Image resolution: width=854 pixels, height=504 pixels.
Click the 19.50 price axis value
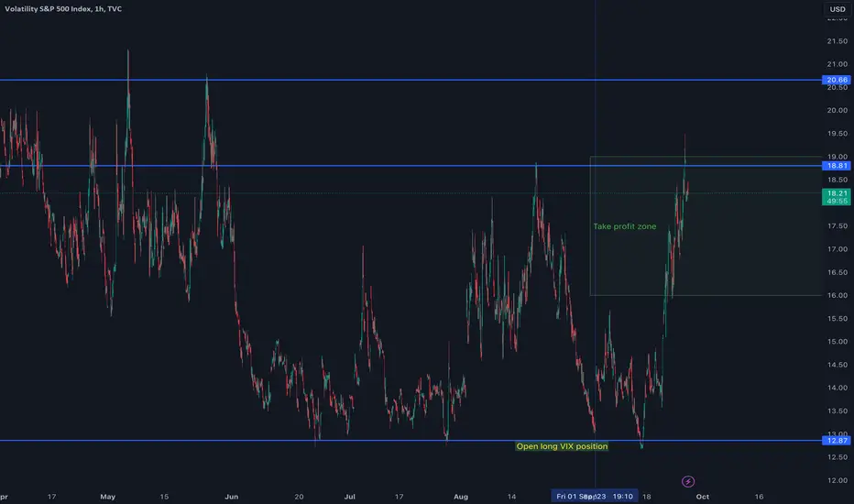[x=838, y=134]
